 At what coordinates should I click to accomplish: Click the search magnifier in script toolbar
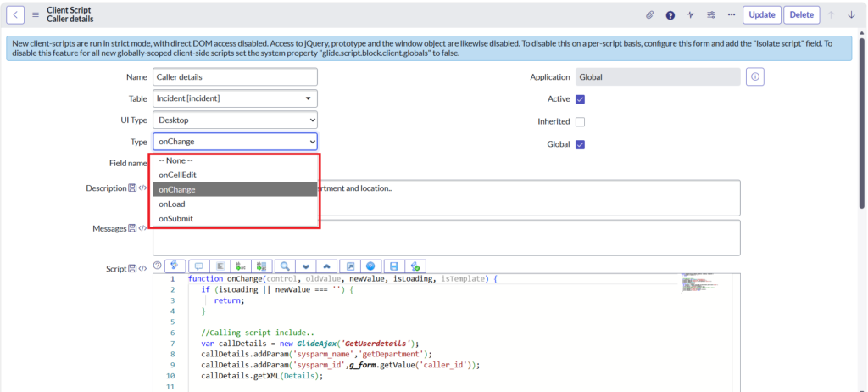(286, 266)
